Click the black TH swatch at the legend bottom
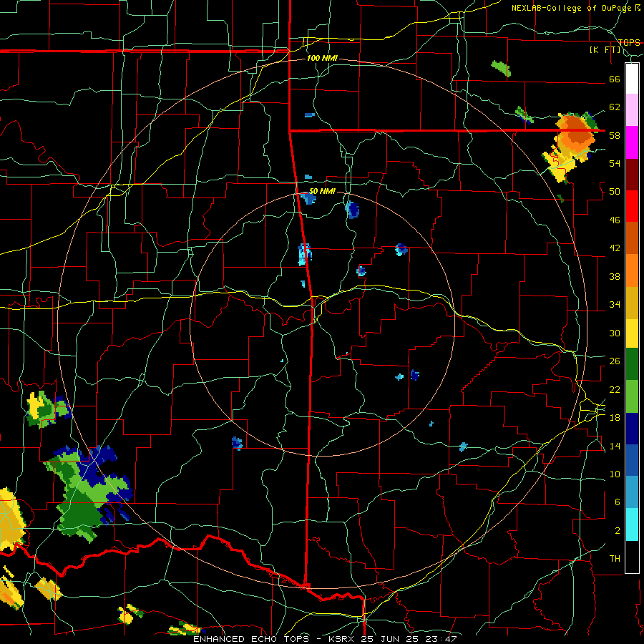644x644 pixels. (632, 557)
